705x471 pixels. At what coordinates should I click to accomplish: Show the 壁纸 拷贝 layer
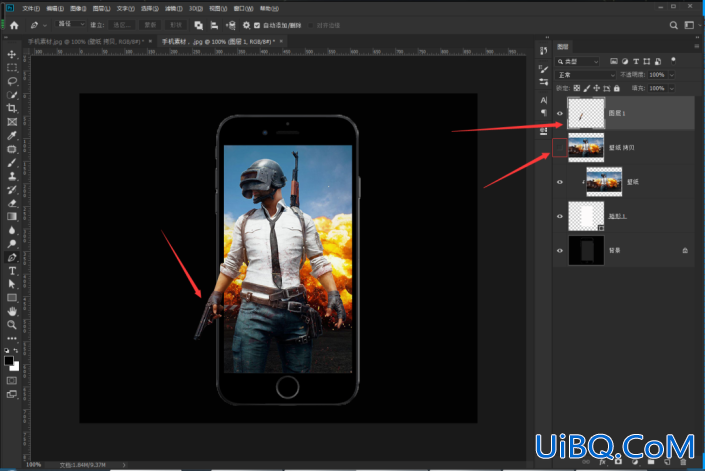(560, 147)
